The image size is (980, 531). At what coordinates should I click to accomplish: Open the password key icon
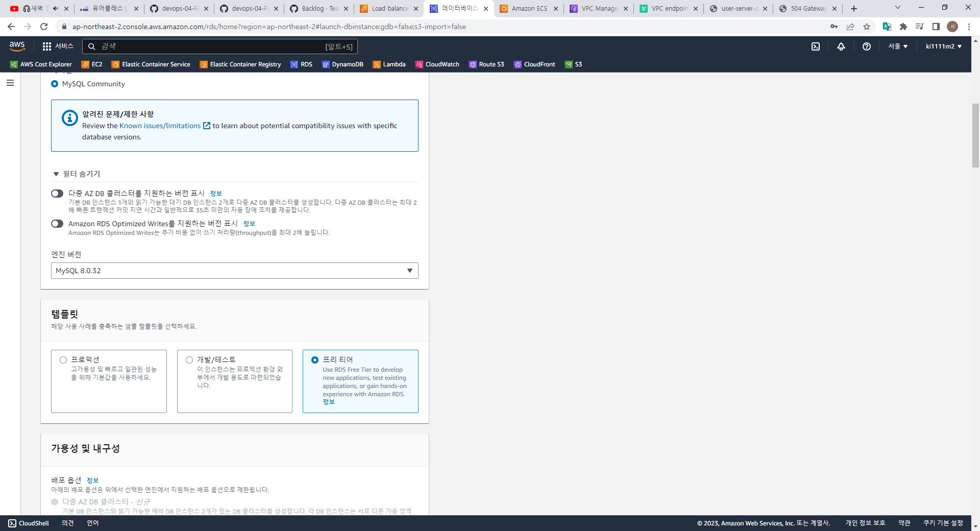834,27
